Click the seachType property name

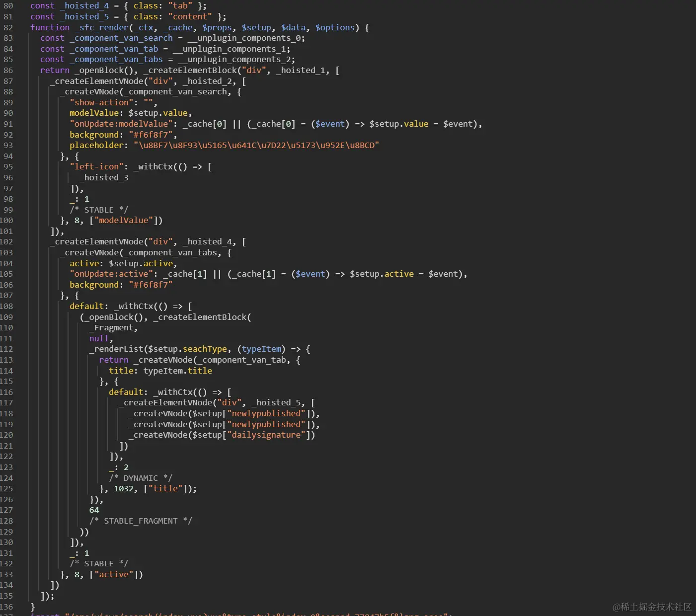coord(205,349)
